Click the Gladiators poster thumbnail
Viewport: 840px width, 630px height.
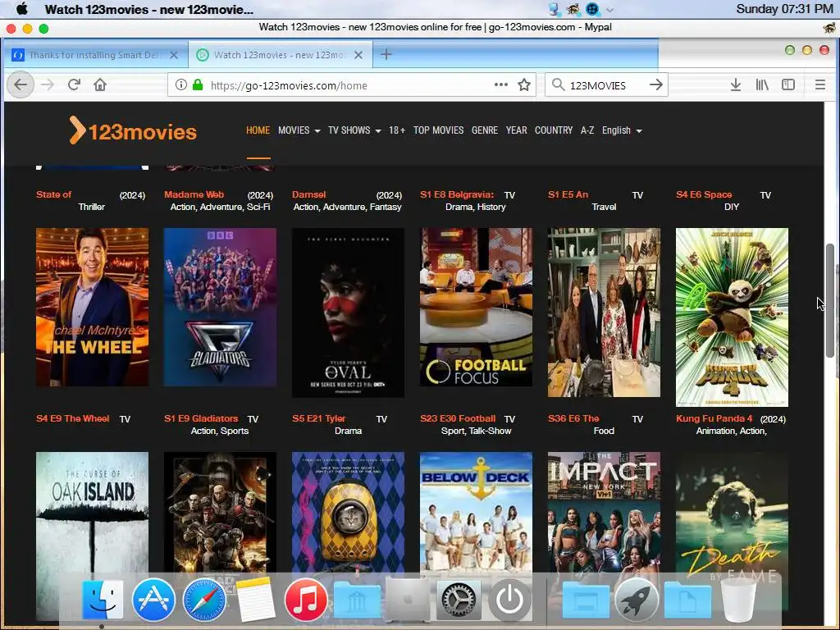[220, 307]
